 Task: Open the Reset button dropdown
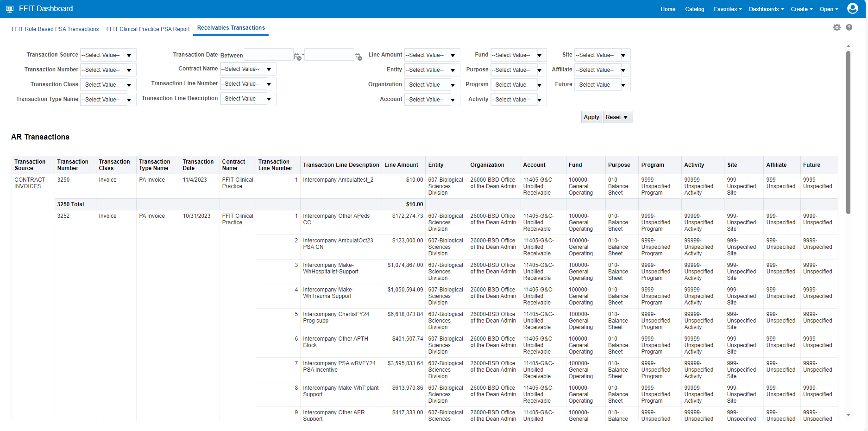618,117
